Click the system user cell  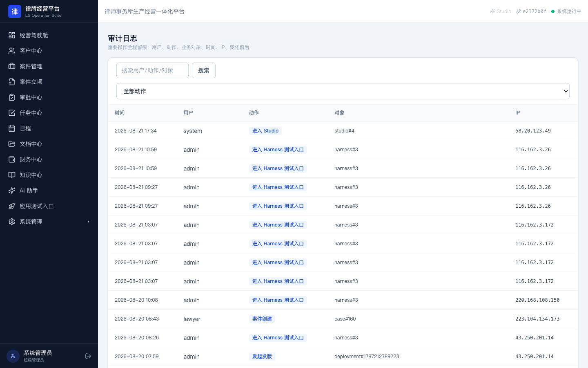[x=193, y=131]
